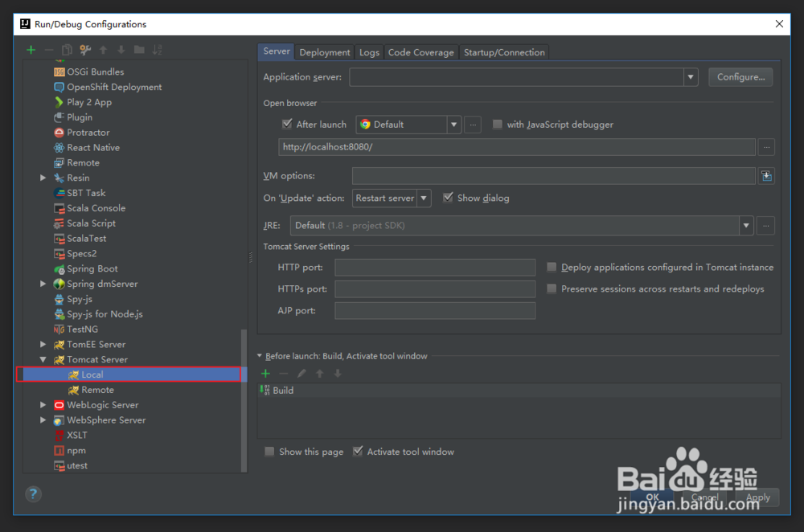804x532 pixels.
Task: Open the help question mark icon
Action: pos(33,494)
